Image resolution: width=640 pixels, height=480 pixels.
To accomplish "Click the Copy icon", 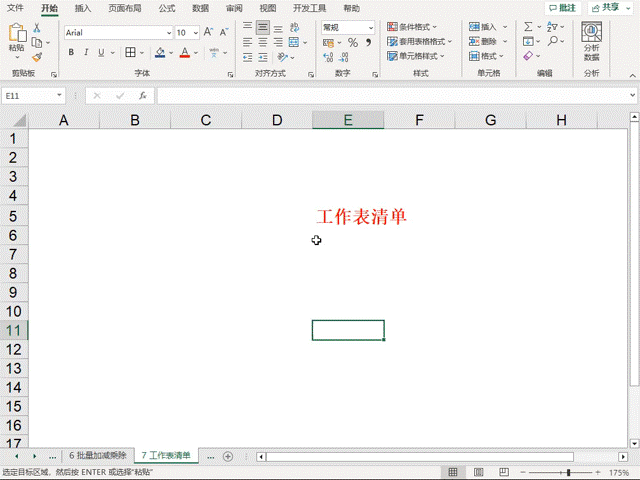I will (x=36, y=42).
